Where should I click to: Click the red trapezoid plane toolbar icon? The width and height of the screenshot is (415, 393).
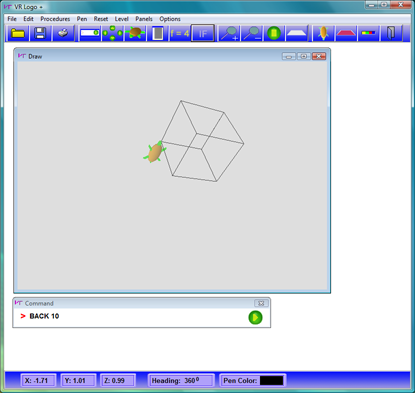346,33
